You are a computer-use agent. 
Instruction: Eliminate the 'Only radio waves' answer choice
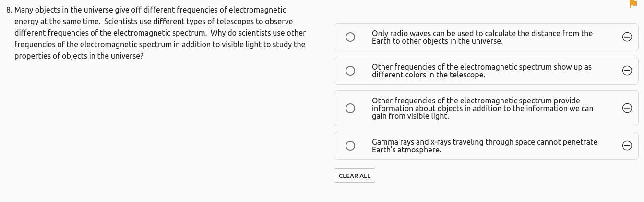click(x=627, y=37)
